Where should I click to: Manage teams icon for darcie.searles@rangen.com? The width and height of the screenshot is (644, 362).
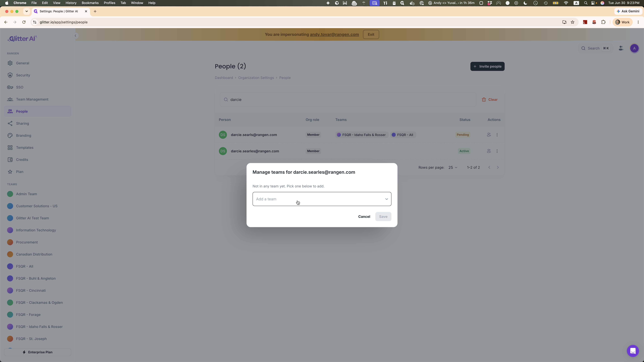(x=489, y=151)
